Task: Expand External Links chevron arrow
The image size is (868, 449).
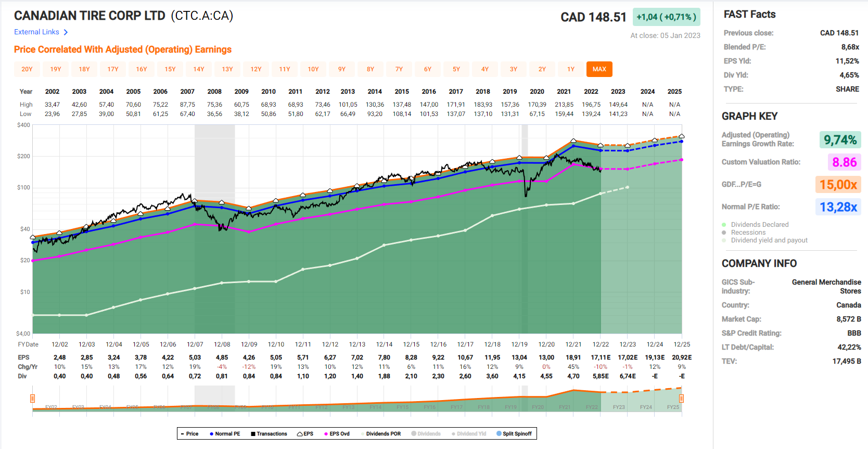Action: pos(66,32)
